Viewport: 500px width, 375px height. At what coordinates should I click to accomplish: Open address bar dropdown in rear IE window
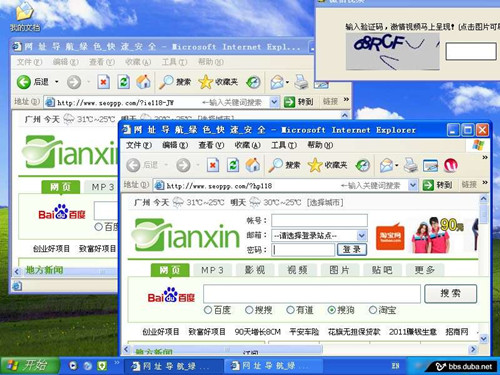(274, 102)
